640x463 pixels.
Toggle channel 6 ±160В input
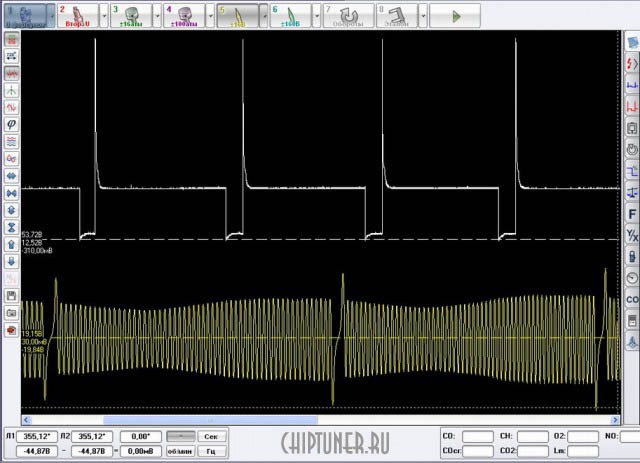tap(291, 16)
